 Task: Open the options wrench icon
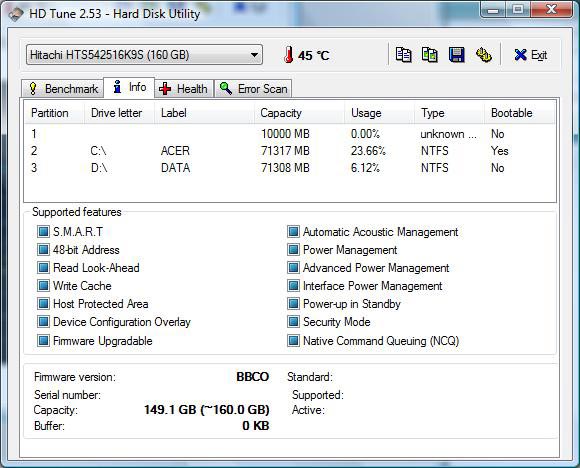(x=483, y=55)
